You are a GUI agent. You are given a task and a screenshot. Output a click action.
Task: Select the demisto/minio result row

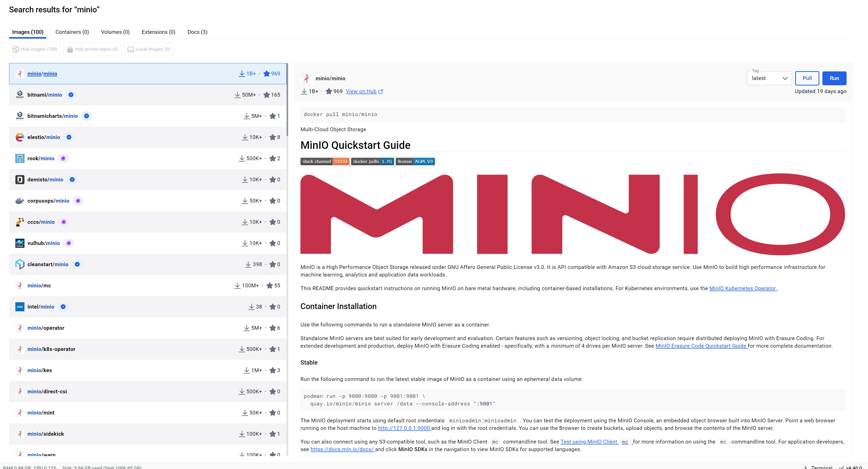(x=148, y=180)
